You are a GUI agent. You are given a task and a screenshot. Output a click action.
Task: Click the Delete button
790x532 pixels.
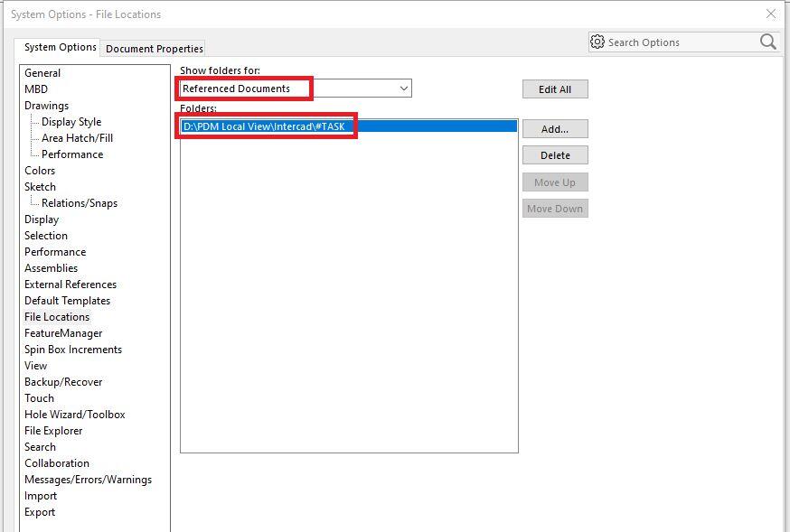(554, 155)
